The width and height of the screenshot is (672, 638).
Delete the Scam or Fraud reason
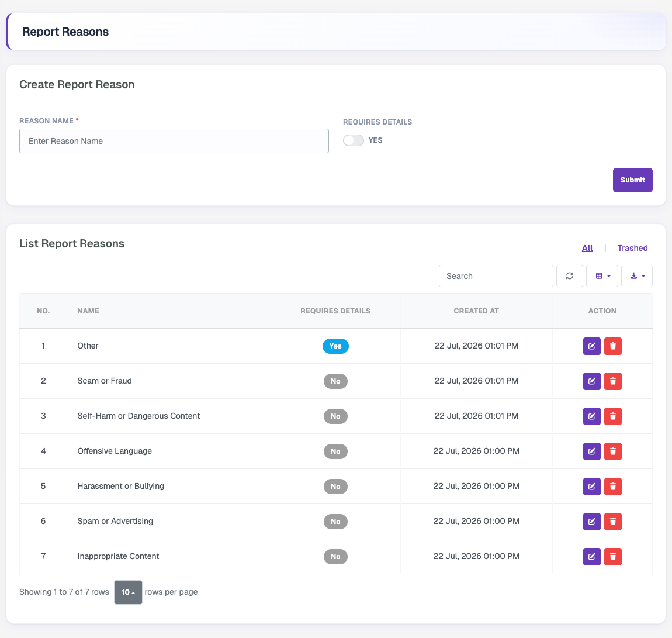613,381
